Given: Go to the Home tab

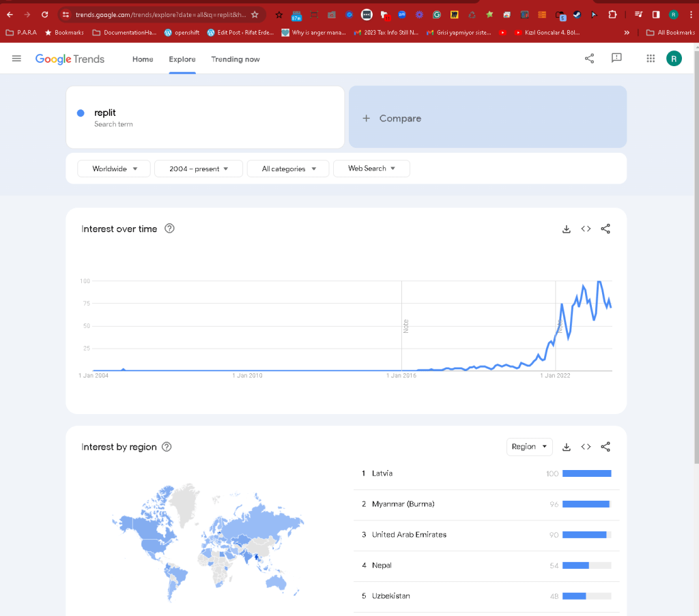Looking at the screenshot, I should pos(143,59).
